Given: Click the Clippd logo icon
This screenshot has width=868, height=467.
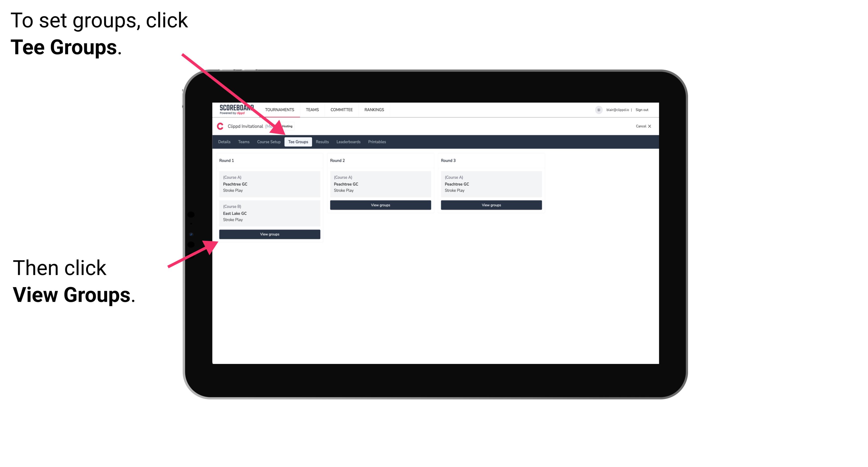Looking at the screenshot, I should (x=220, y=126).
